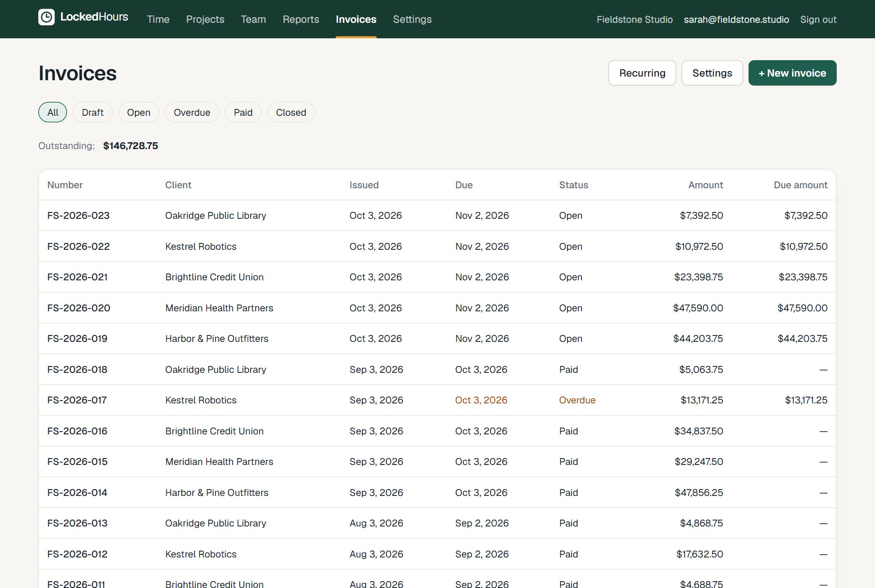875x588 pixels.
Task: Select the All filter chip
Action: point(53,112)
